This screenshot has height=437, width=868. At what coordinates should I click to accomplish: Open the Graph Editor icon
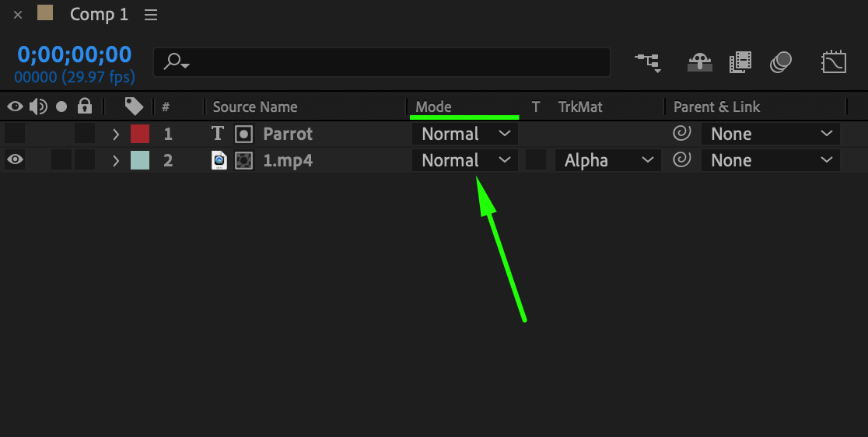tap(834, 61)
